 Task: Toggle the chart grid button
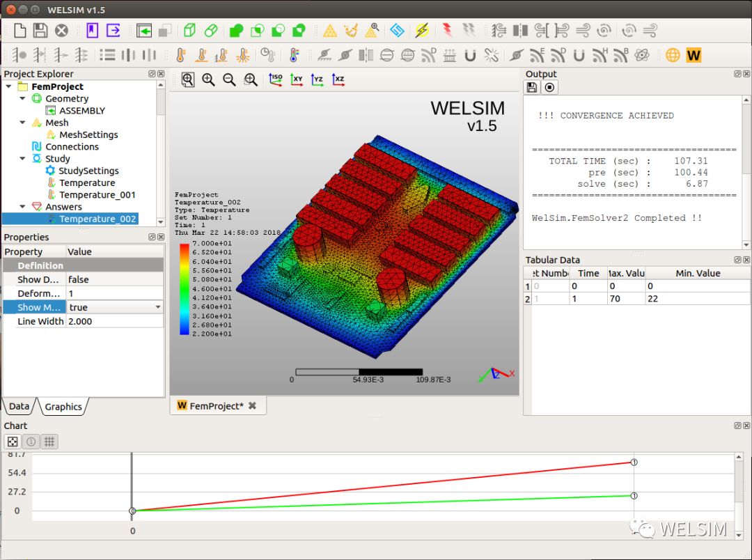[x=49, y=442]
